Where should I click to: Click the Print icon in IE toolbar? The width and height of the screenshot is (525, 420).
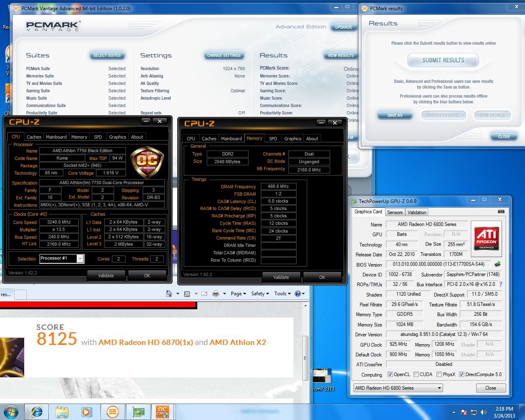coord(216,294)
